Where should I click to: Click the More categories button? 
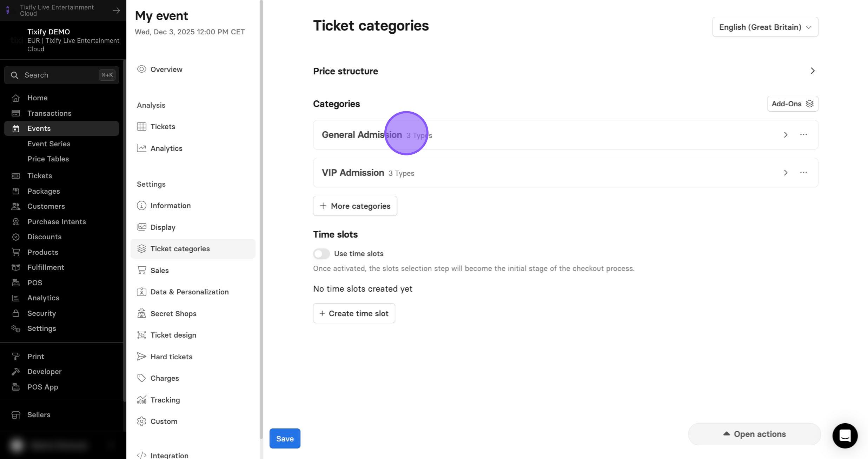coord(355,206)
